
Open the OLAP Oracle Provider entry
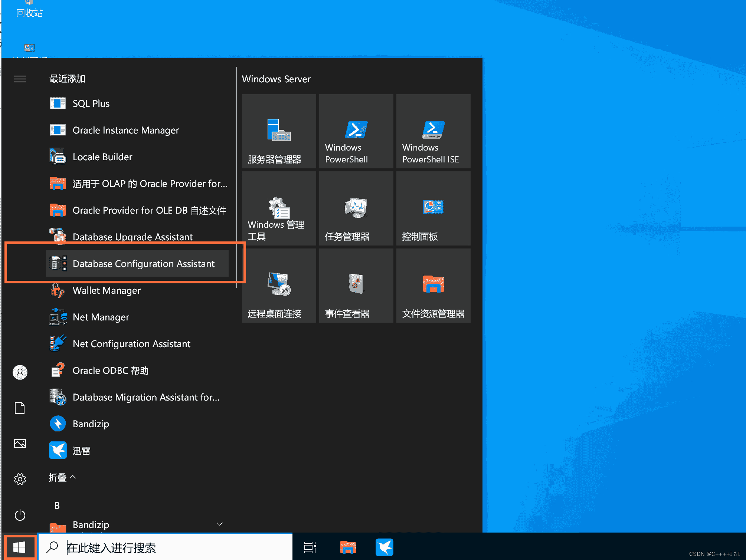(137, 184)
